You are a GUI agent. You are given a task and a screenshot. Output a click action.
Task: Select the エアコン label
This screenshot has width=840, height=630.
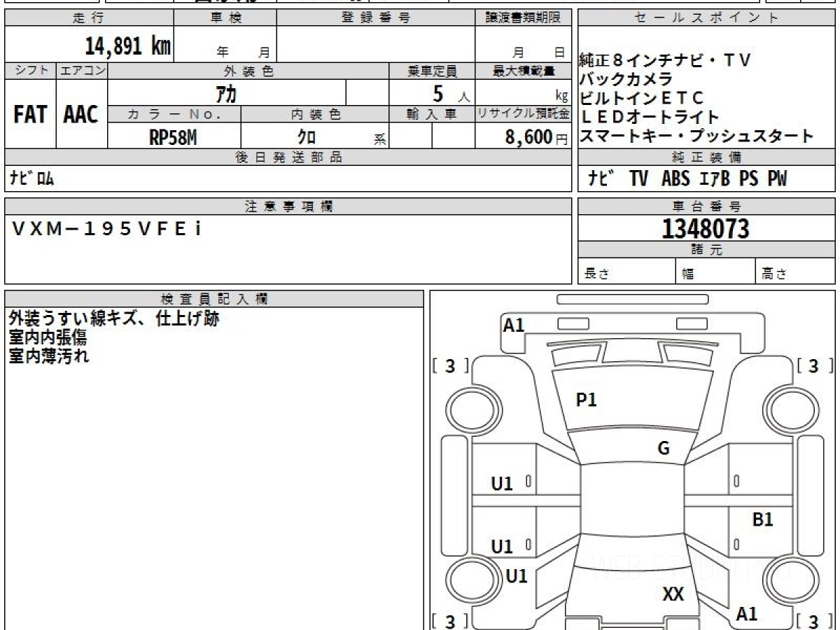[x=82, y=71]
